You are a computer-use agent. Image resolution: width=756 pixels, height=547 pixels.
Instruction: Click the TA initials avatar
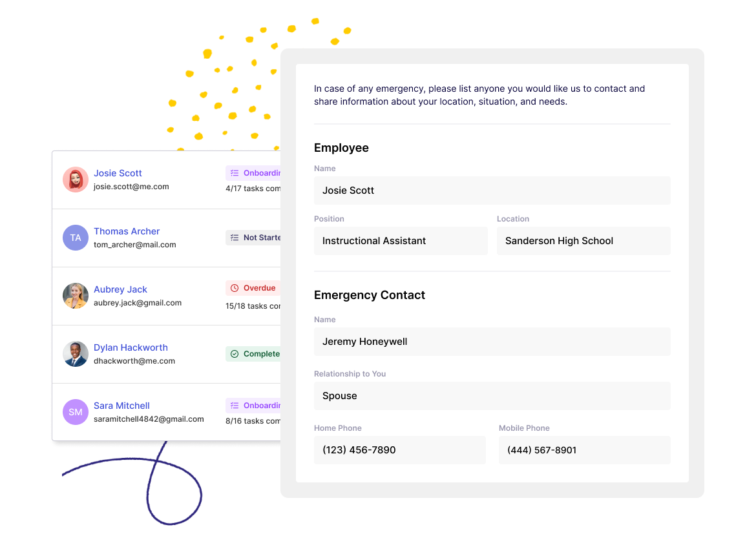coord(76,238)
